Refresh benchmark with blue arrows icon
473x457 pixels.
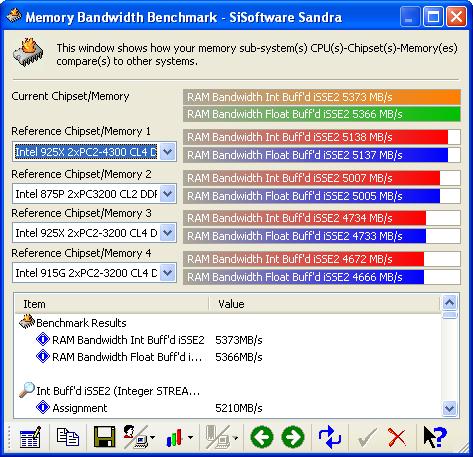pos(329,437)
